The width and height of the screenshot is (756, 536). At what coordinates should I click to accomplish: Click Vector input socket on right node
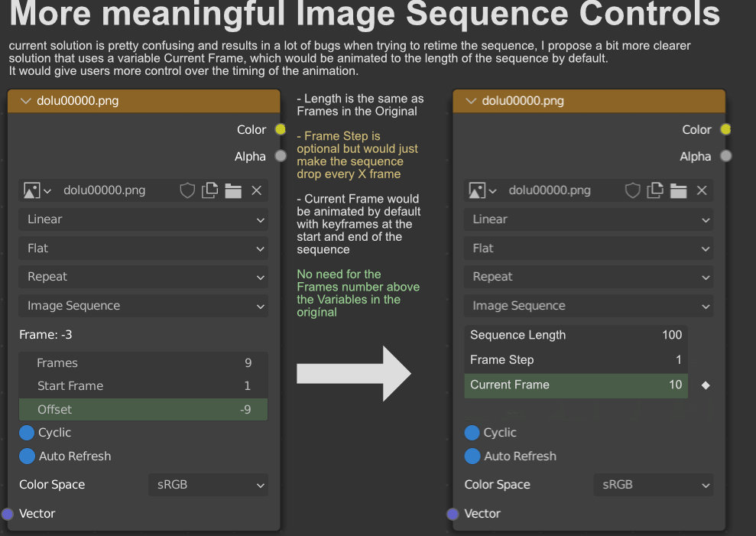pos(453,514)
